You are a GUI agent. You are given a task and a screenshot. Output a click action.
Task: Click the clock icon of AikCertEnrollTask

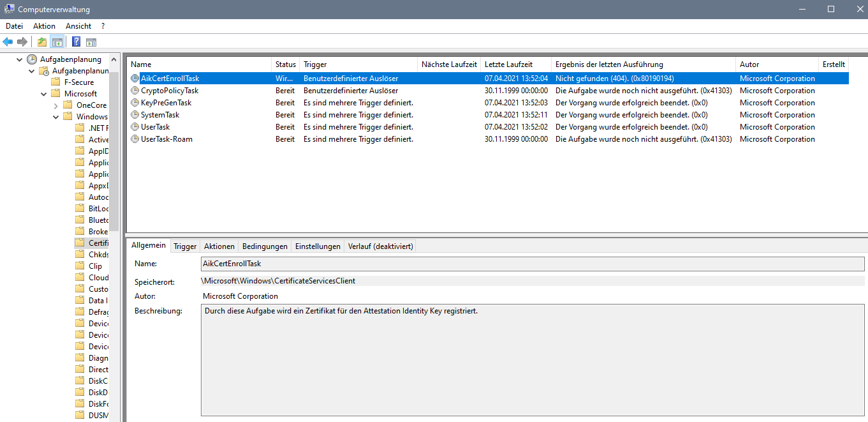click(x=135, y=79)
